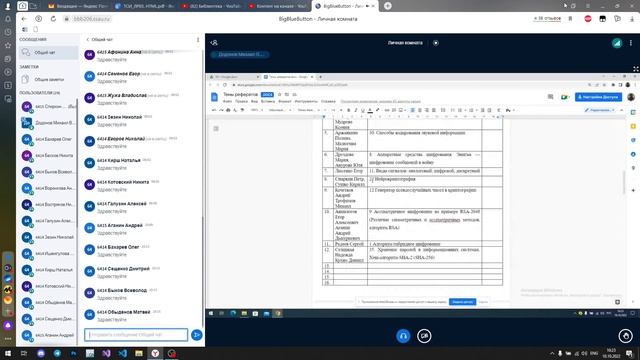Open the 38 отзывов site reviews link
Image resolution: width=640 pixels, height=360 pixels.
pos(547,19)
